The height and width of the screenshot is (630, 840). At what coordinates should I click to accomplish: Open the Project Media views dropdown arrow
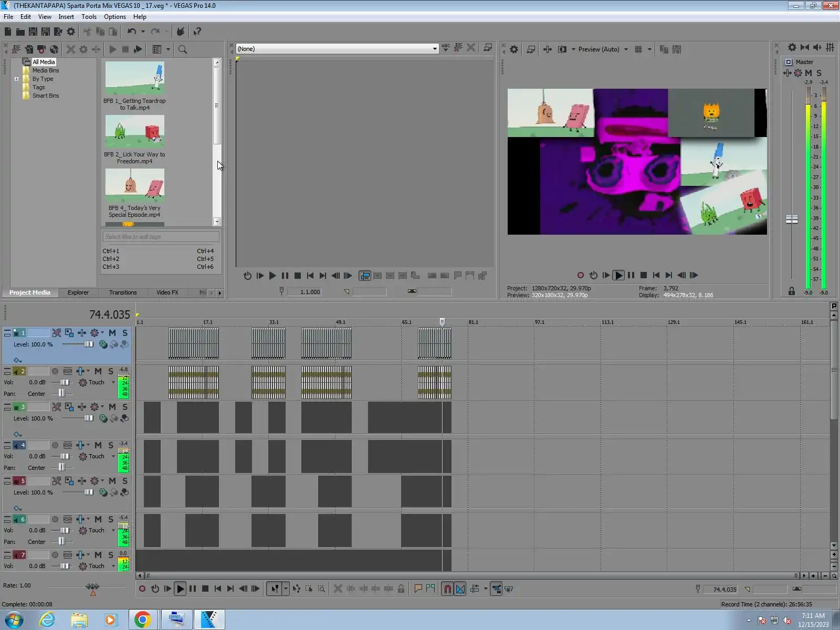[x=168, y=49]
